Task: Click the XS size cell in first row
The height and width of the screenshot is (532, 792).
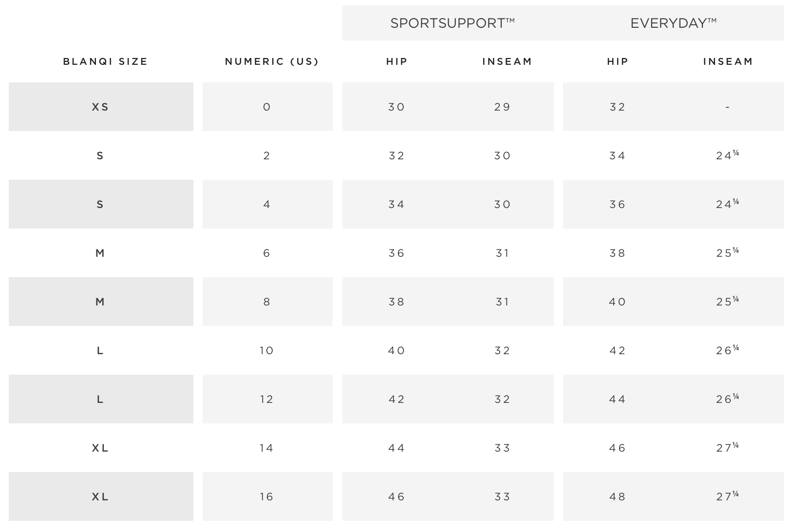Action: coord(101,107)
